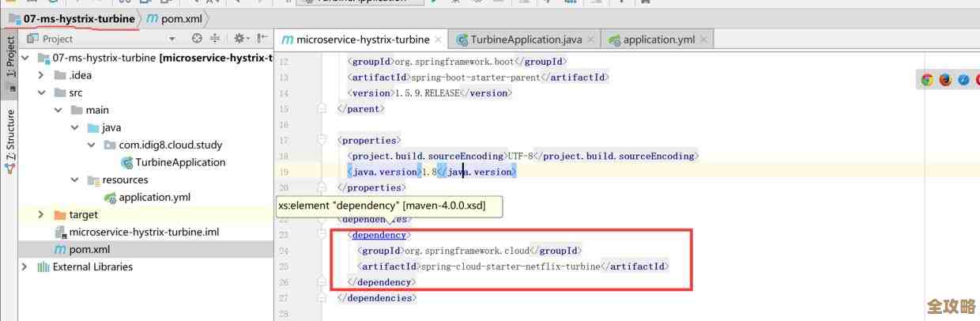Collapse the main folder
The height and width of the screenshot is (321, 980).
coord(58,110)
